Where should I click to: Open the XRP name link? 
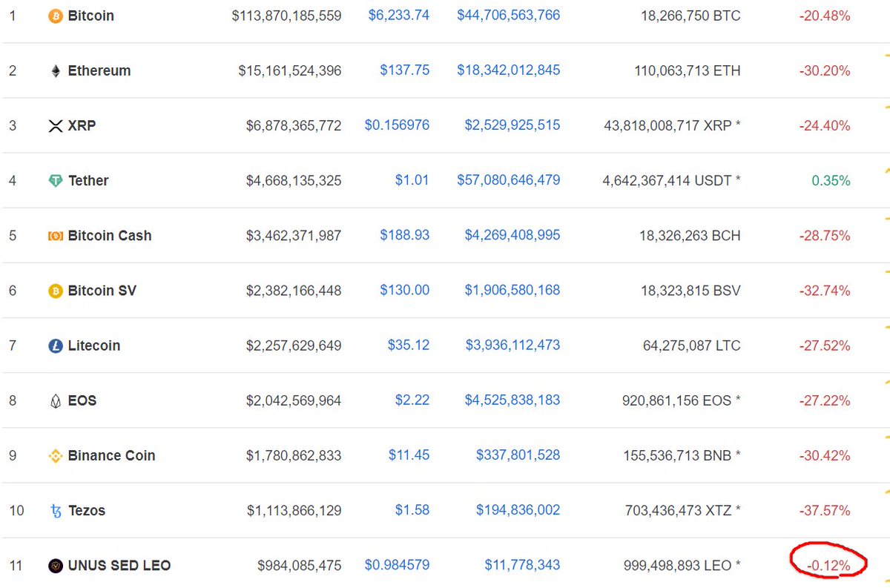click(x=82, y=125)
